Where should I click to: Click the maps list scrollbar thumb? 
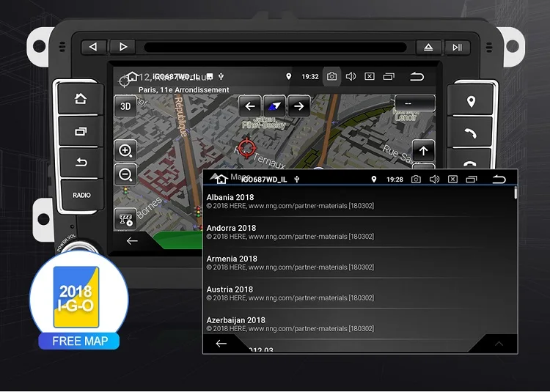pos(516,193)
